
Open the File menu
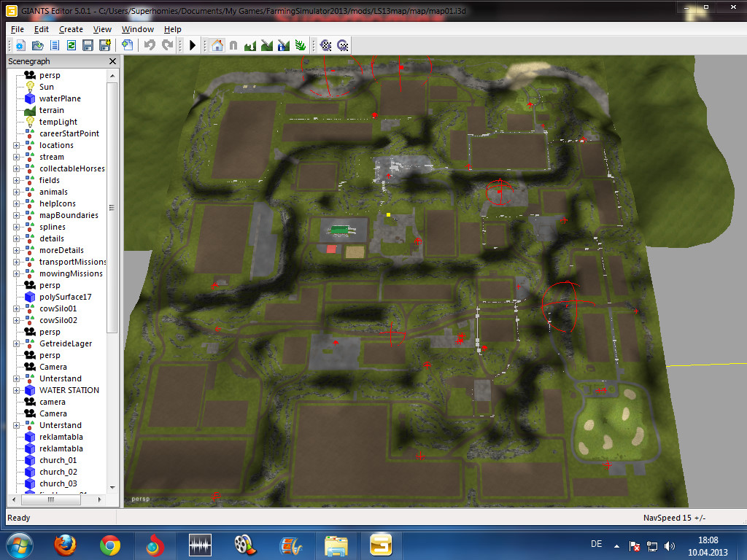pos(18,29)
